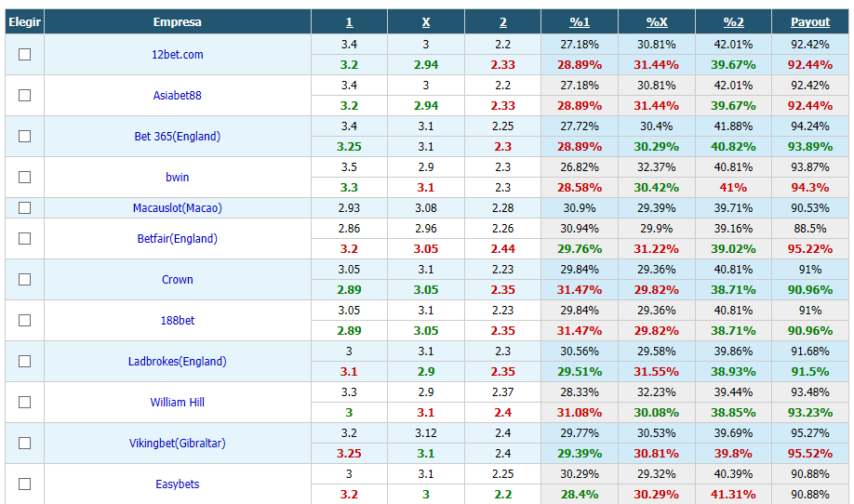
Task: Click Bet 365 updated home odds 3.25
Action: pos(349,146)
